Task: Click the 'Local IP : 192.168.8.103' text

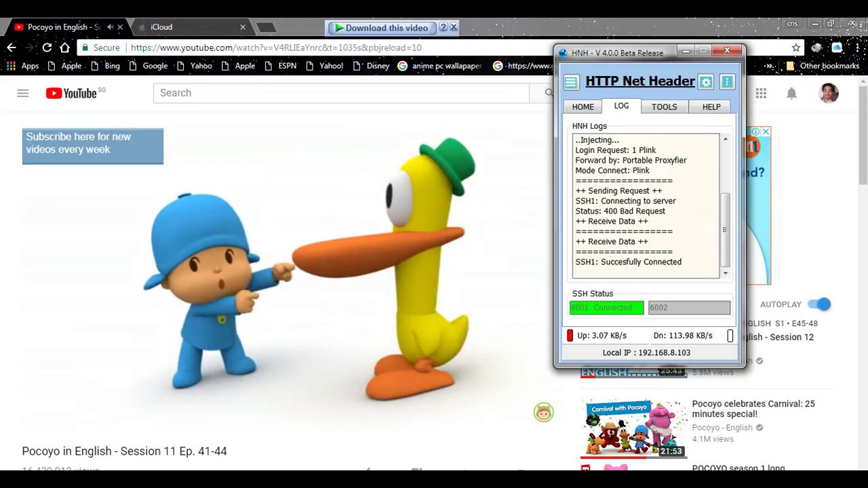Action: pos(646,352)
